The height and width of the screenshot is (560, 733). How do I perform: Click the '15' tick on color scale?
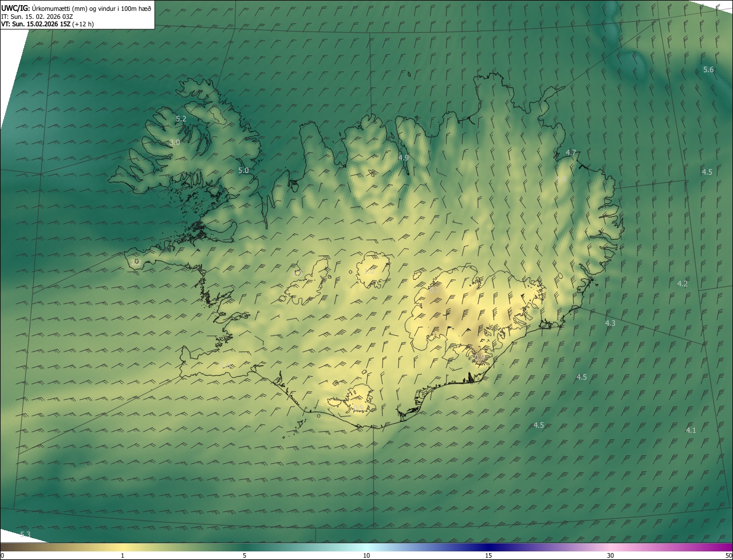488,556
